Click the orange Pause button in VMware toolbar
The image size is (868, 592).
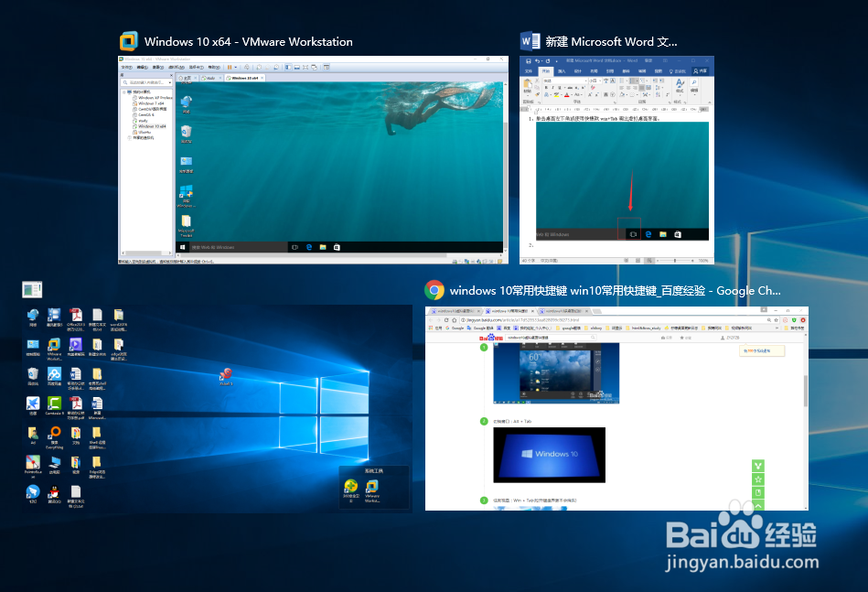230,67
